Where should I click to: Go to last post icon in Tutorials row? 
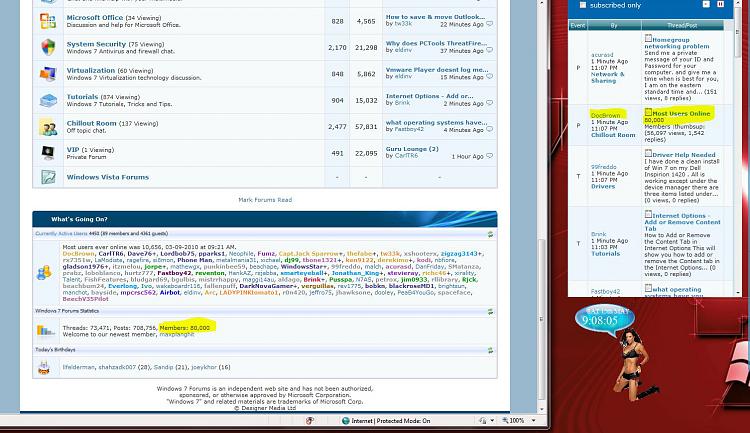pyautogui.click(x=489, y=103)
